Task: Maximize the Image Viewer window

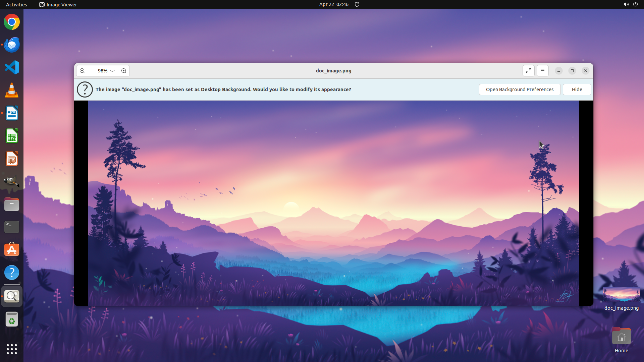Action: tap(572, 71)
